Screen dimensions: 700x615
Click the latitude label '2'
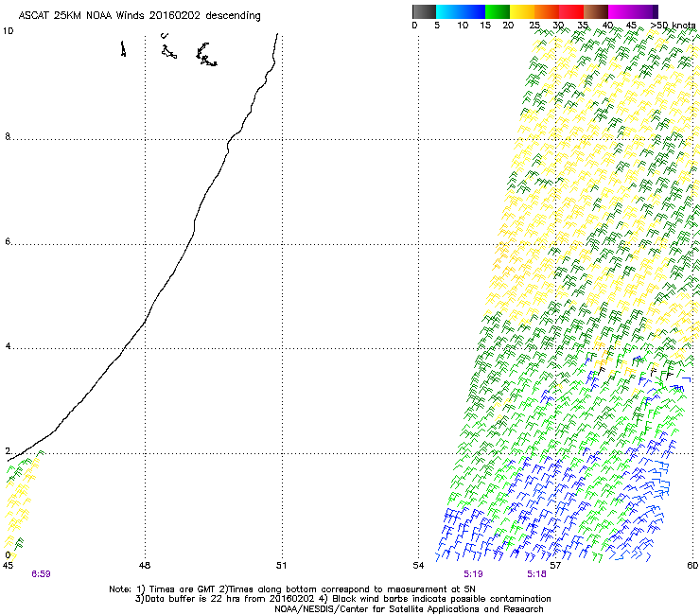pos(8,450)
